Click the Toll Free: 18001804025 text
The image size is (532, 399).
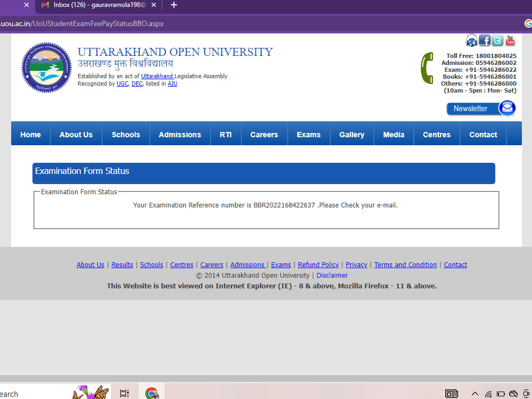point(481,56)
